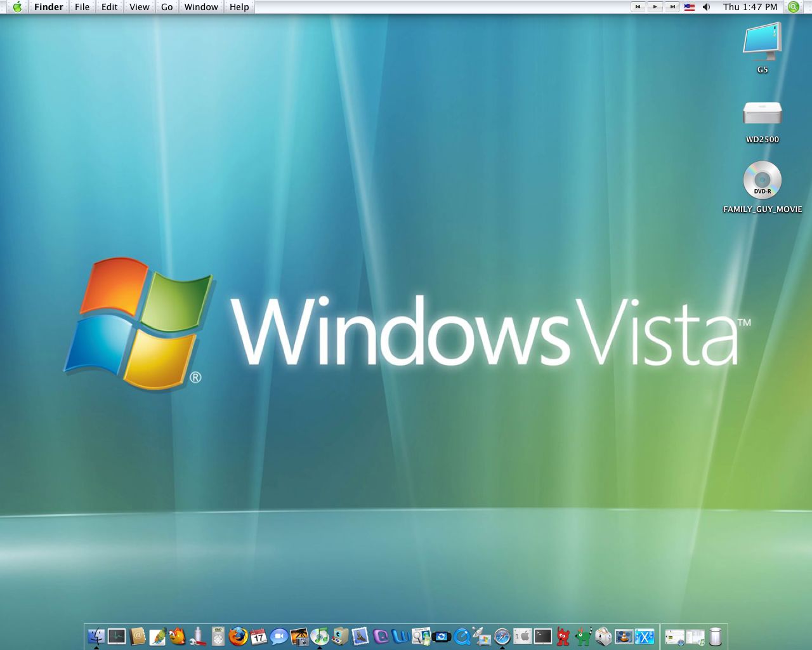The height and width of the screenshot is (650, 812).
Task: Launch the blue U app in dock
Action: click(x=401, y=636)
